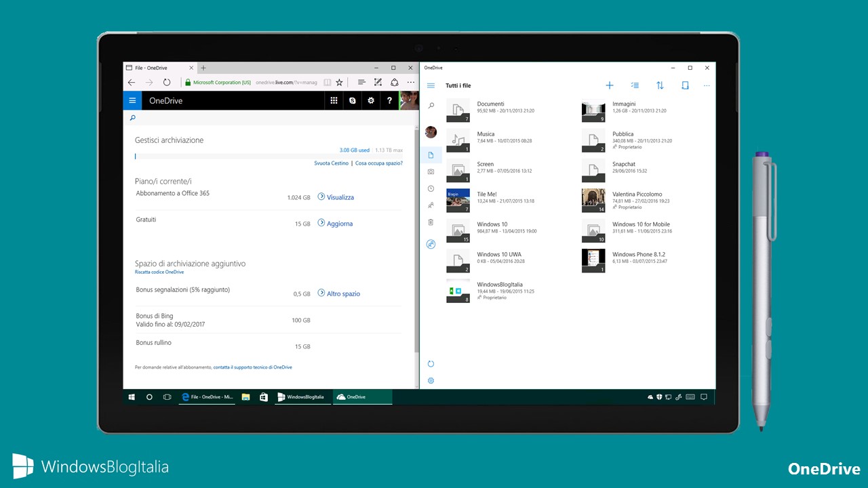Open the settings gear in the OneDrive web header
Viewport: 868px width, 488px height.
point(371,100)
